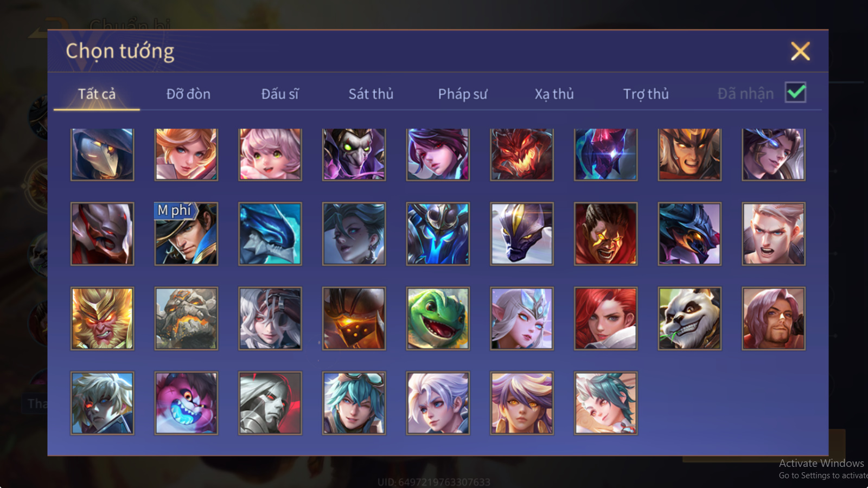
Task: Select the red fire demon hero
Action: click(x=522, y=155)
